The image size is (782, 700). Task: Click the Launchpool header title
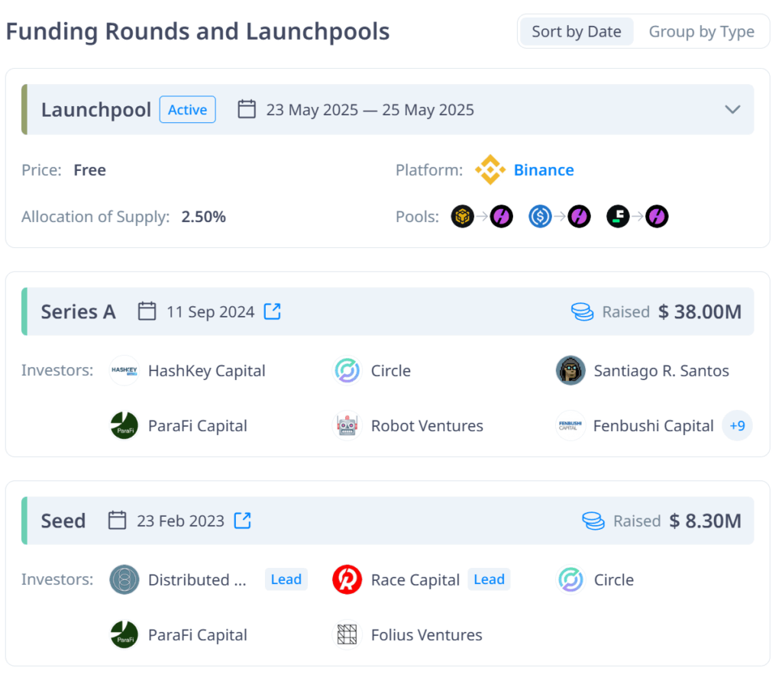click(x=95, y=109)
